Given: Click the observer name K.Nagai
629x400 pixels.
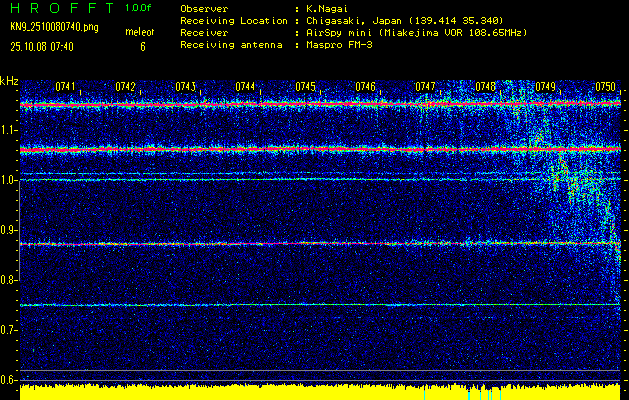Looking at the screenshot, I should (321, 7).
